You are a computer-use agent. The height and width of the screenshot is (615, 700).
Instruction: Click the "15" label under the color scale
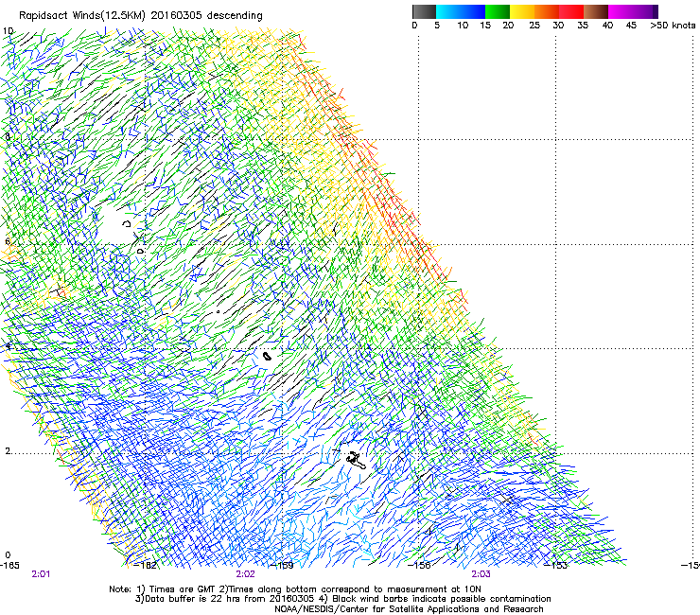coord(485,26)
